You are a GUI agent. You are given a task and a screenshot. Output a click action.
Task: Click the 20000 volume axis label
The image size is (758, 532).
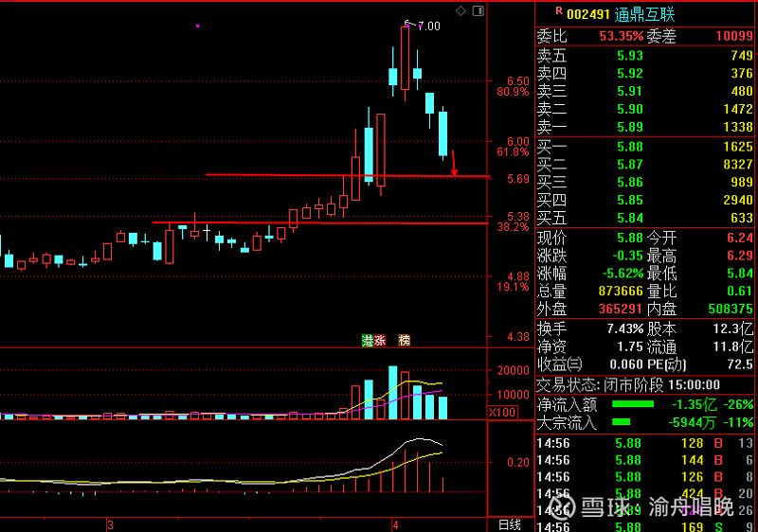click(x=514, y=371)
